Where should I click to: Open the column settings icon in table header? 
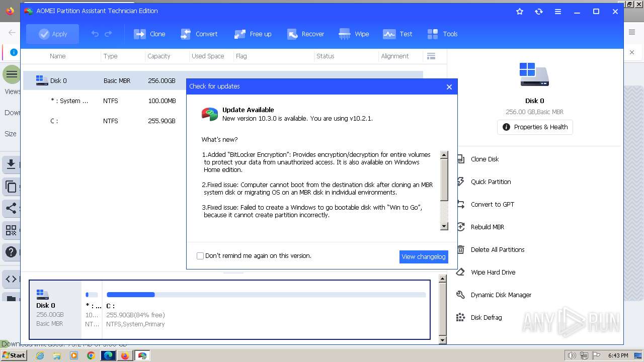point(431,56)
